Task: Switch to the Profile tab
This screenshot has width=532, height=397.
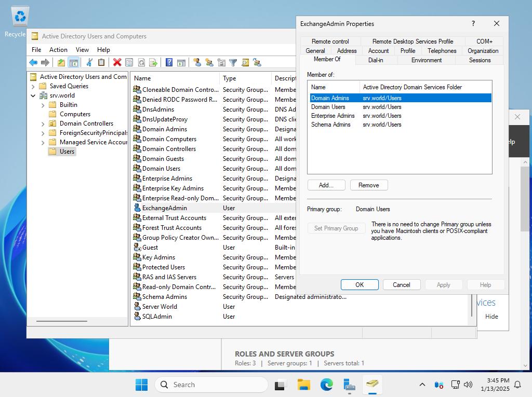Action: pyautogui.click(x=407, y=51)
